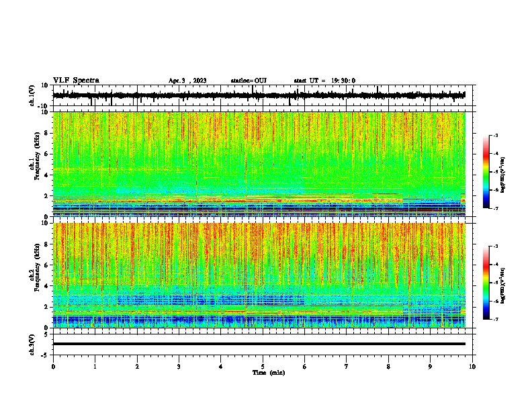Click the "-5" tick on ch.3(V) axis
Image resolution: width=532 pixels, height=411 pixels.
tap(46, 355)
